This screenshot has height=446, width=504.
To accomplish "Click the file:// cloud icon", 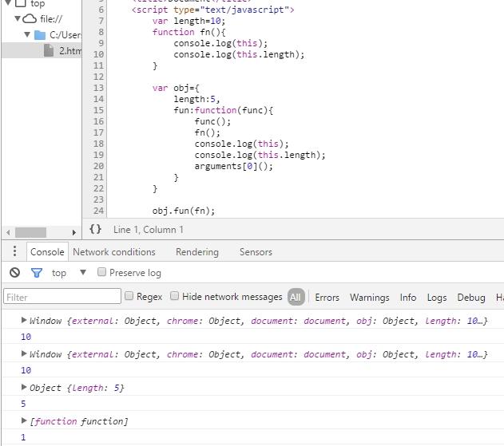I will point(30,19).
